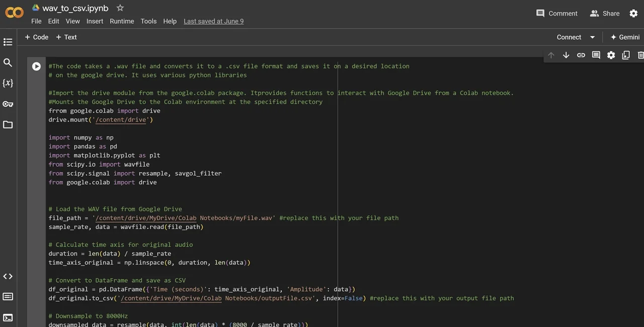Move the cell down
Screen dimensions: 644x327
[x=566, y=55]
